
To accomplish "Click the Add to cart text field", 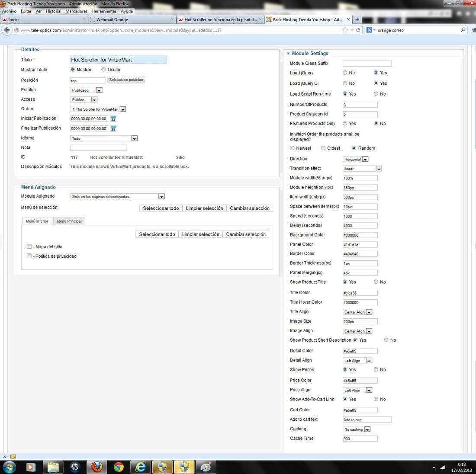I will 367,420.
